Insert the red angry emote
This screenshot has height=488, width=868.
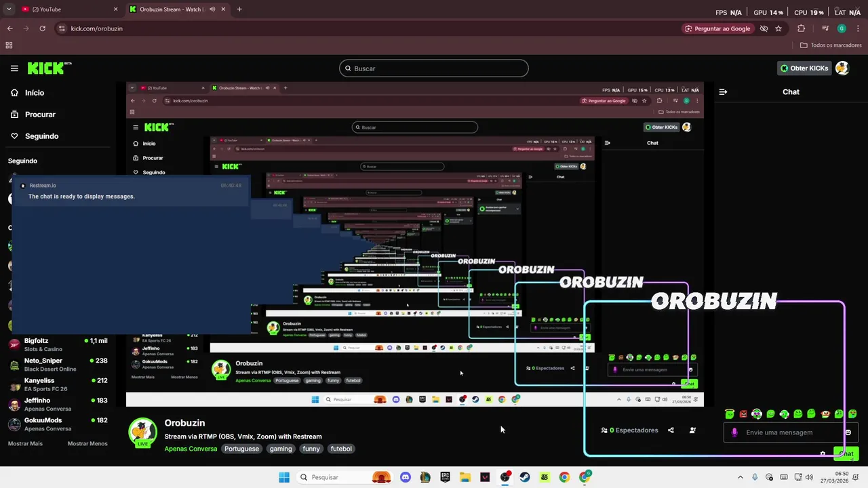click(x=743, y=414)
